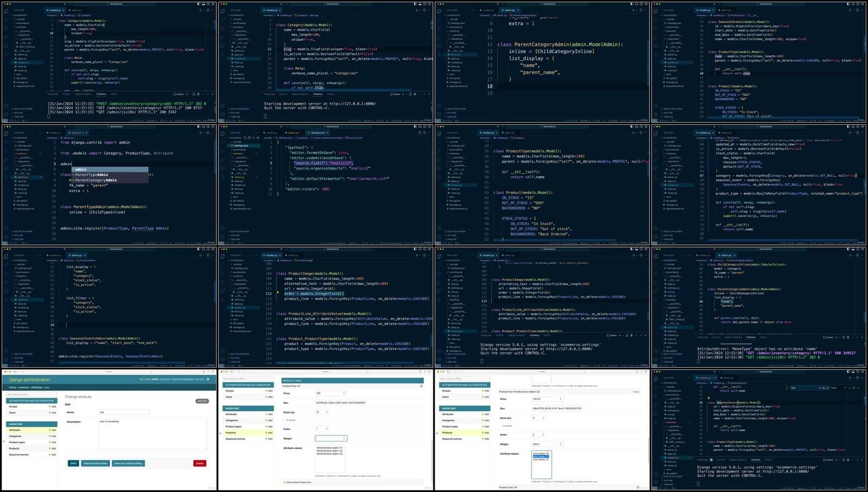Click LOG OUT in the Django administration header
Viewport: 868px width, 492px height.
coord(200,380)
